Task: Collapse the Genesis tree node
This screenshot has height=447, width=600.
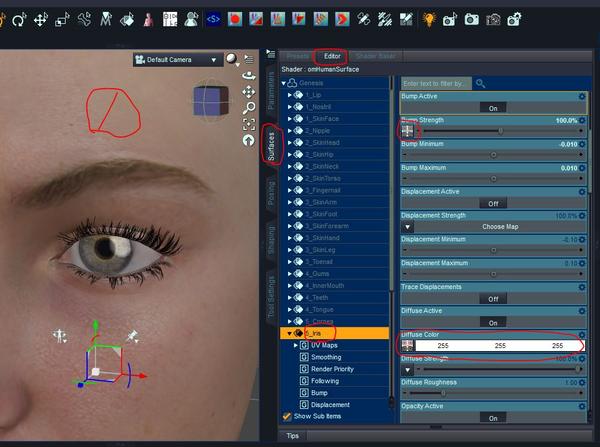Action: tap(284, 83)
